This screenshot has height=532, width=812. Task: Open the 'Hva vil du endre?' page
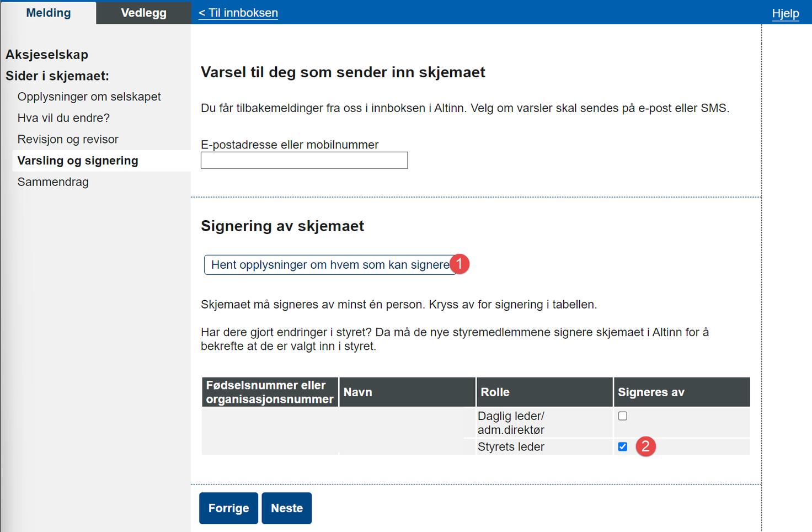64,118
